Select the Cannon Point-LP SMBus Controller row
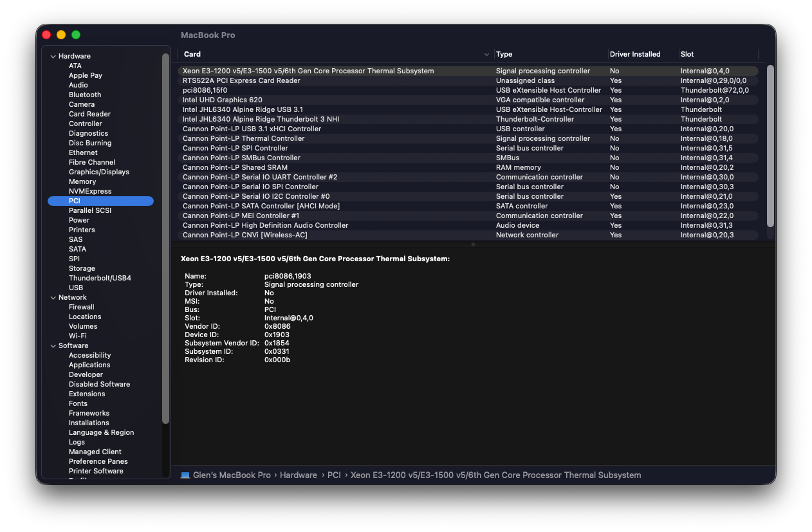This screenshot has height=532, width=812. click(468, 158)
